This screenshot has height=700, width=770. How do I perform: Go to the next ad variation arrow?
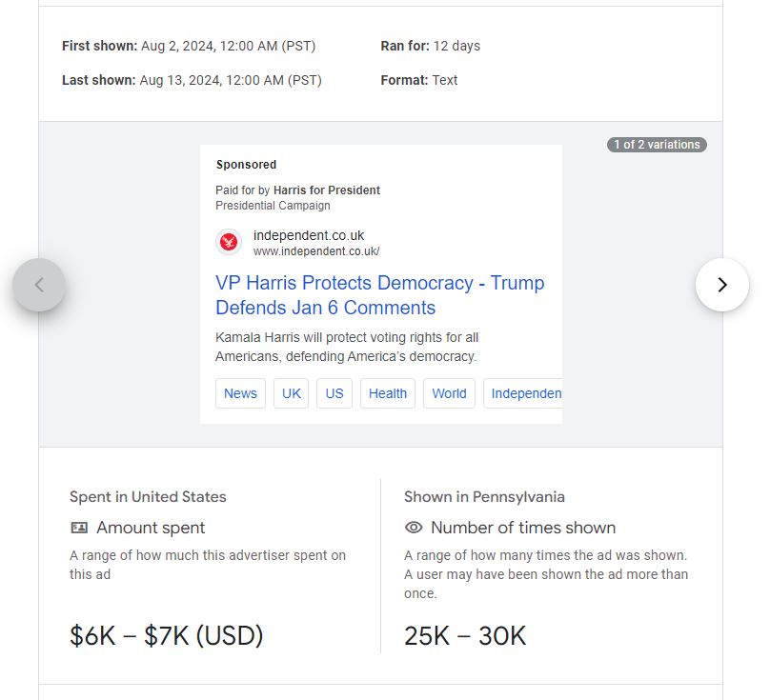pos(721,285)
